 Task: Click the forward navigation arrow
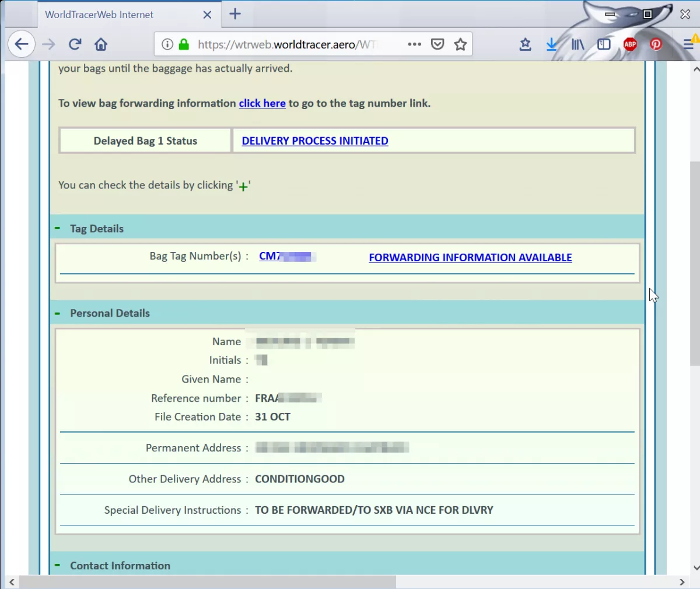(49, 44)
